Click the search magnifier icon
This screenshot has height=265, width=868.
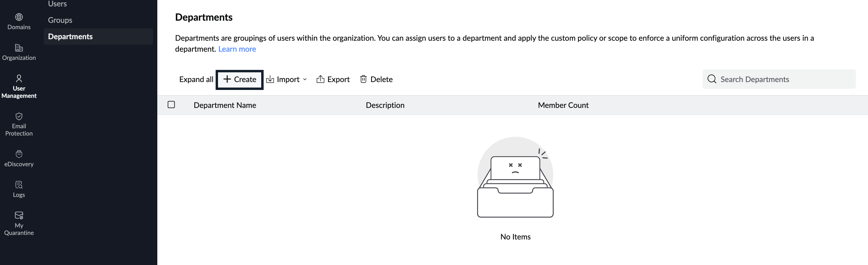click(712, 79)
